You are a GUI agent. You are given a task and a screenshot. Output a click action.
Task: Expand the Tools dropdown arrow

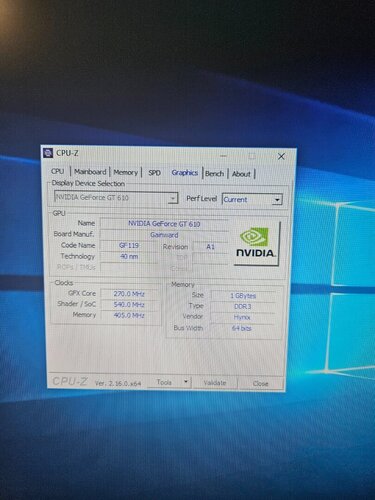(186, 382)
